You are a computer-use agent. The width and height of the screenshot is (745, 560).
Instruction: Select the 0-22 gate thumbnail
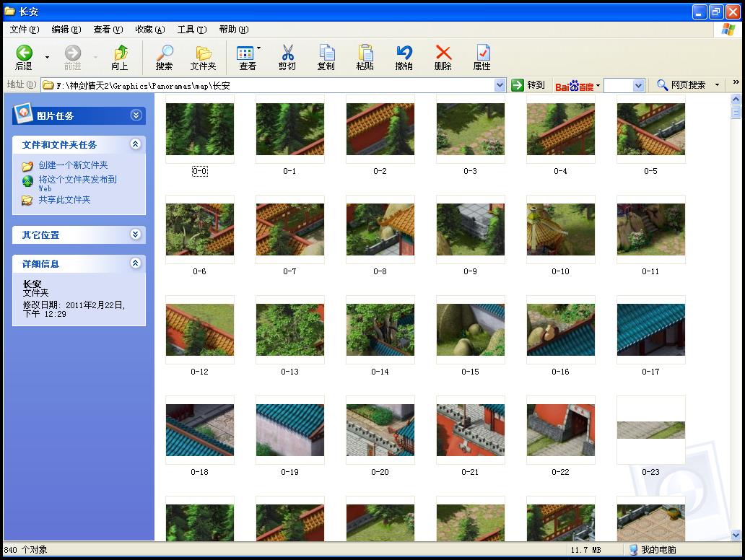tap(561, 430)
